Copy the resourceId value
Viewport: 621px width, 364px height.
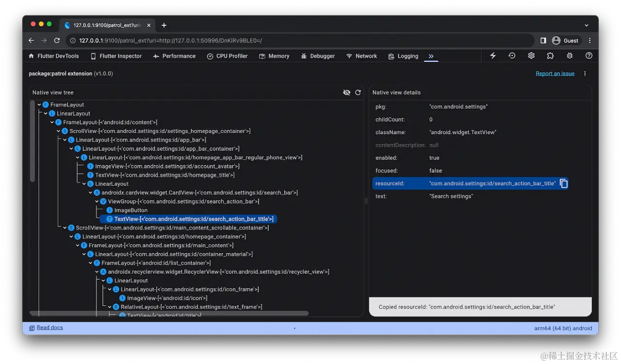pos(564,184)
